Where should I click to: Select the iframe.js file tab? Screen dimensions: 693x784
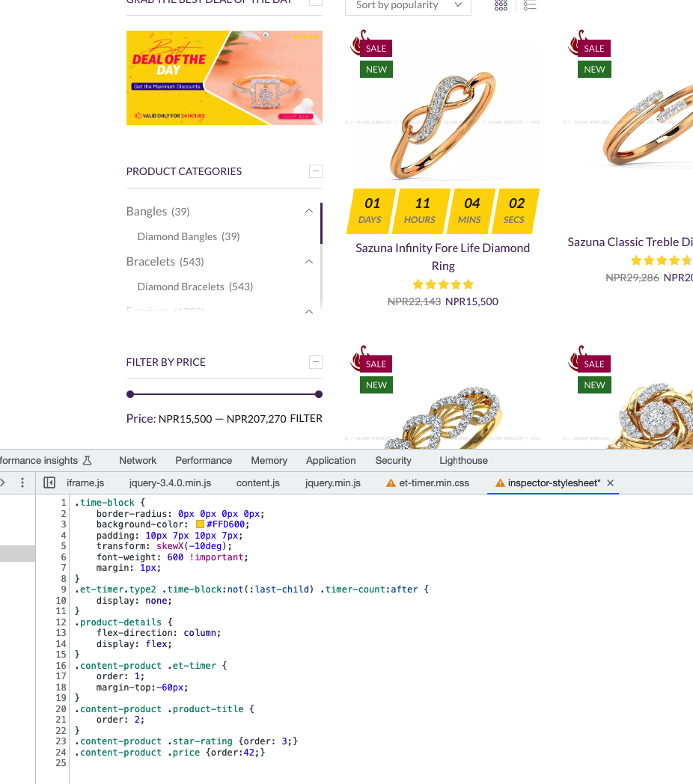(x=85, y=483)
